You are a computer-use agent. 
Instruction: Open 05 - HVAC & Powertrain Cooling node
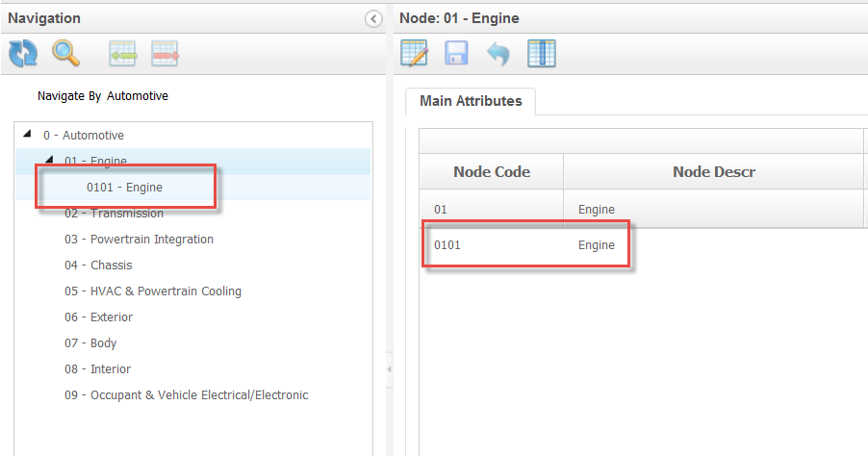coord(153,291)
